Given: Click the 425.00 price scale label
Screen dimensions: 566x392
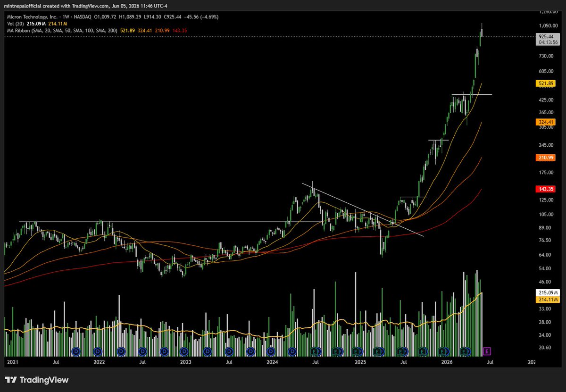Looking at the screenshot, I should (545, 100).
